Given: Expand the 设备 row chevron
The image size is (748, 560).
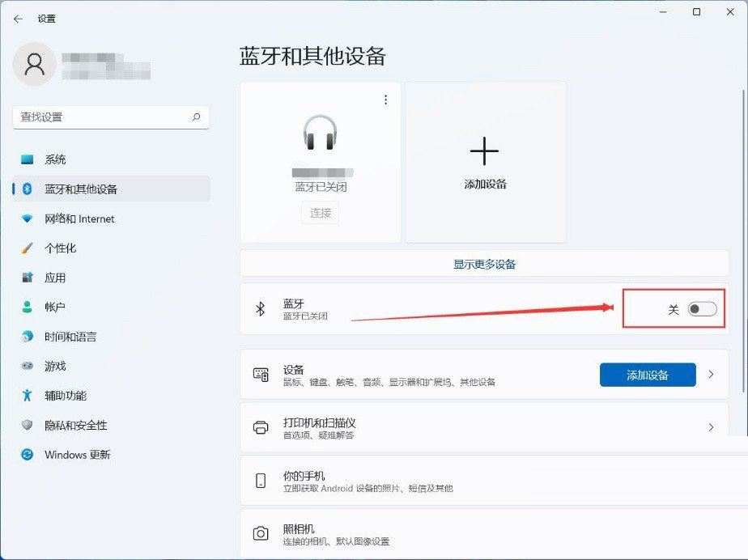Looking at the screenshot, I should point(711,375).
